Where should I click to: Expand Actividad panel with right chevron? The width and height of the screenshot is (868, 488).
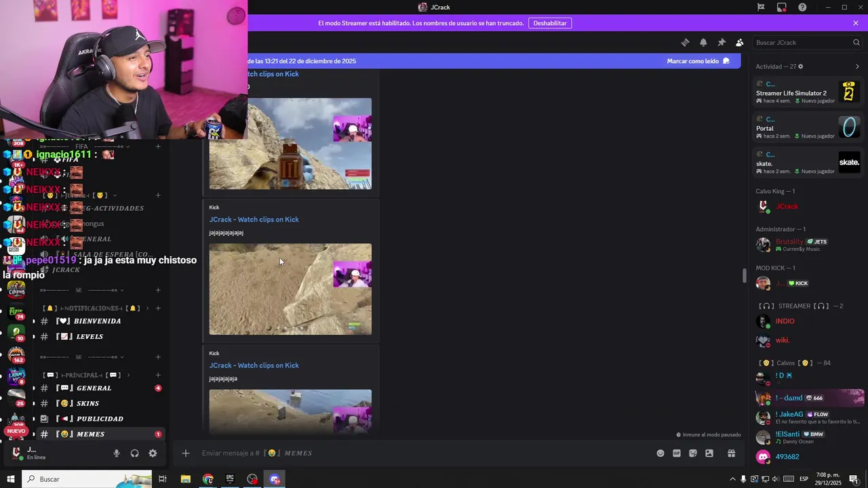tap(857, 66)
